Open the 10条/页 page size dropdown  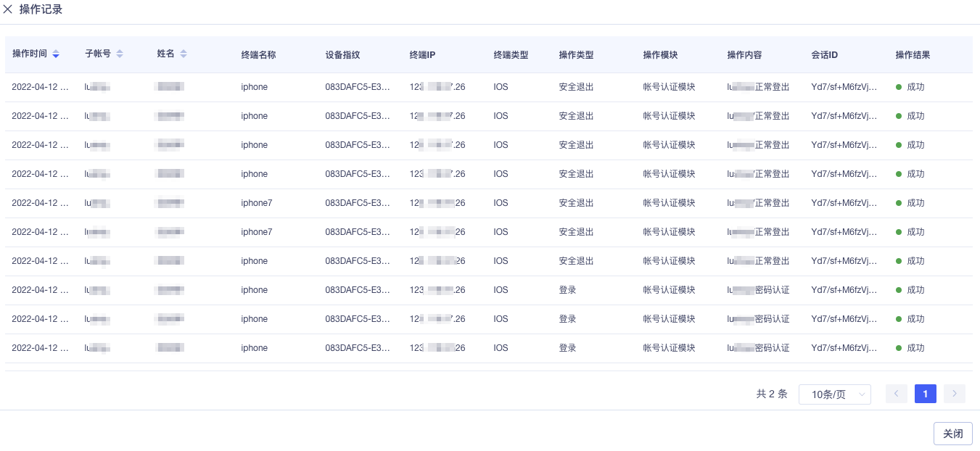pos(835,394)
